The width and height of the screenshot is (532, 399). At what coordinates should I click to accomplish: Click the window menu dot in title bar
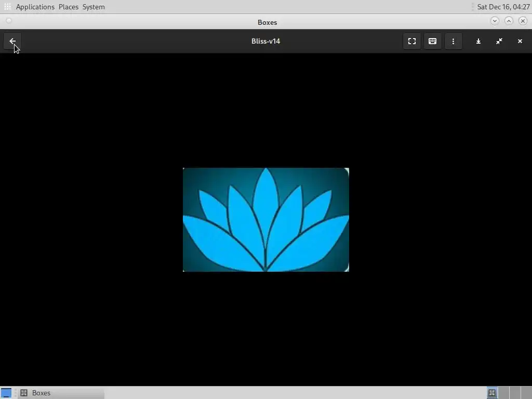coord(9,21)
